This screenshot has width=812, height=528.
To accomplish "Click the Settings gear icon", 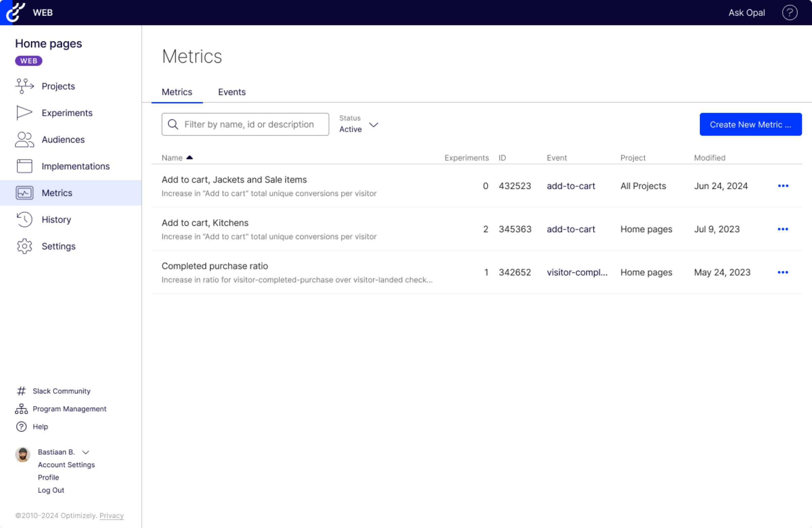I will [x=24, y=246].
